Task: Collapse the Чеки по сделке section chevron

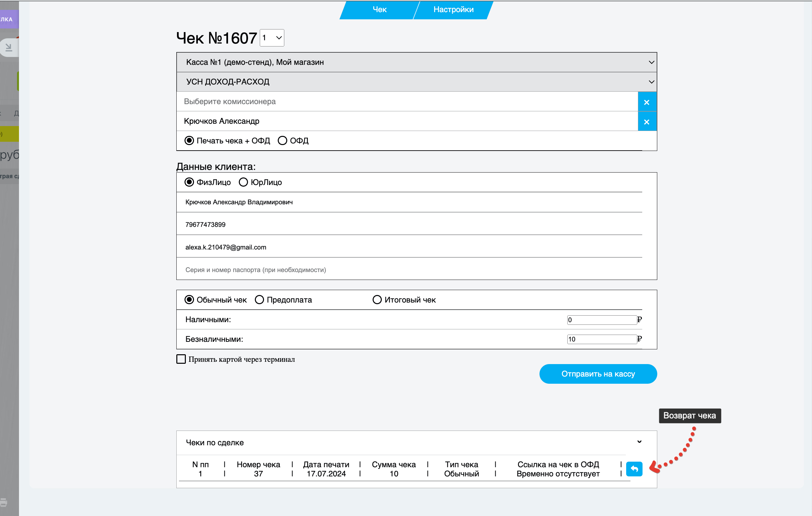Action: (639, 442)
